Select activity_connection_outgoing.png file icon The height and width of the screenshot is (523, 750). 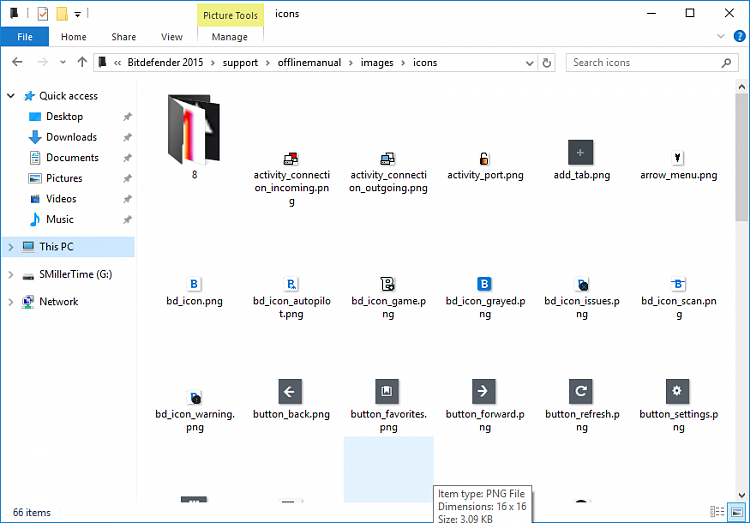tap(387, 158)
